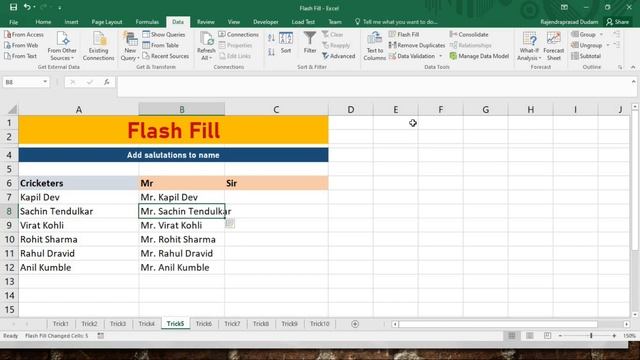Expand the formula bar
Image resolution: width=640 pixels, height=360 pixels.
click(633, 82)
